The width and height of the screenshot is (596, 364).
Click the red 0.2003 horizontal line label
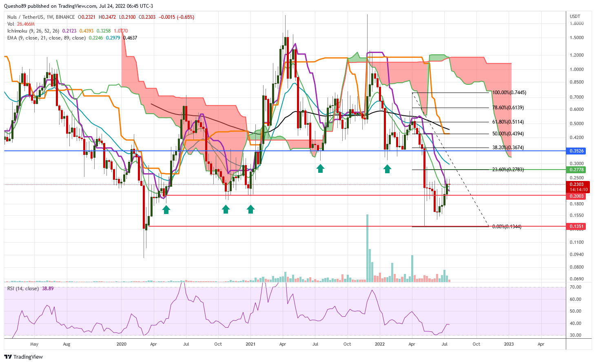[576, 196]
